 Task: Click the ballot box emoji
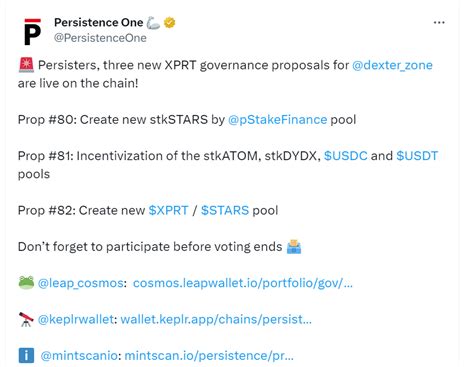(x=294, y=247)
